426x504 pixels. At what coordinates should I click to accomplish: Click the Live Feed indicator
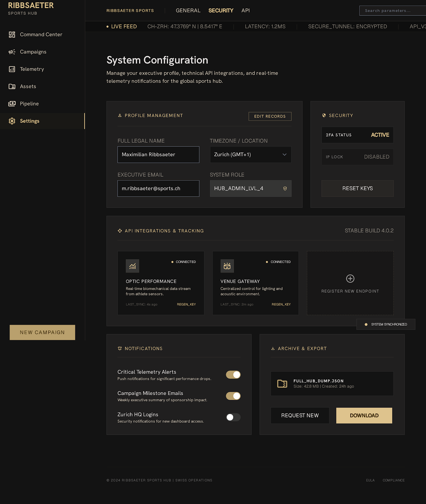[122, 26]
